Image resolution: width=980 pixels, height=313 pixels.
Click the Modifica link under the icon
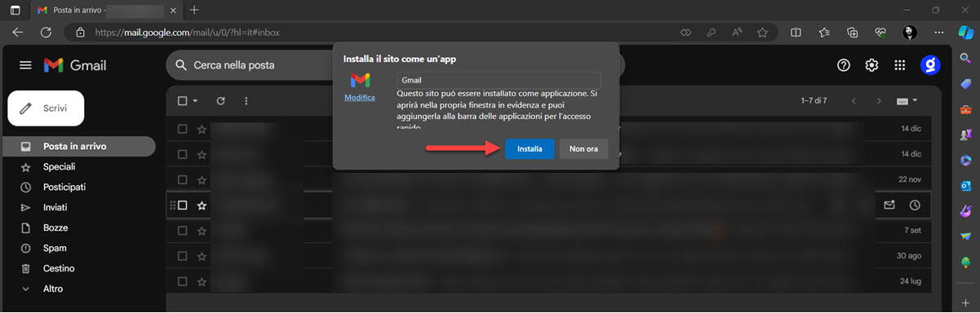360,97
